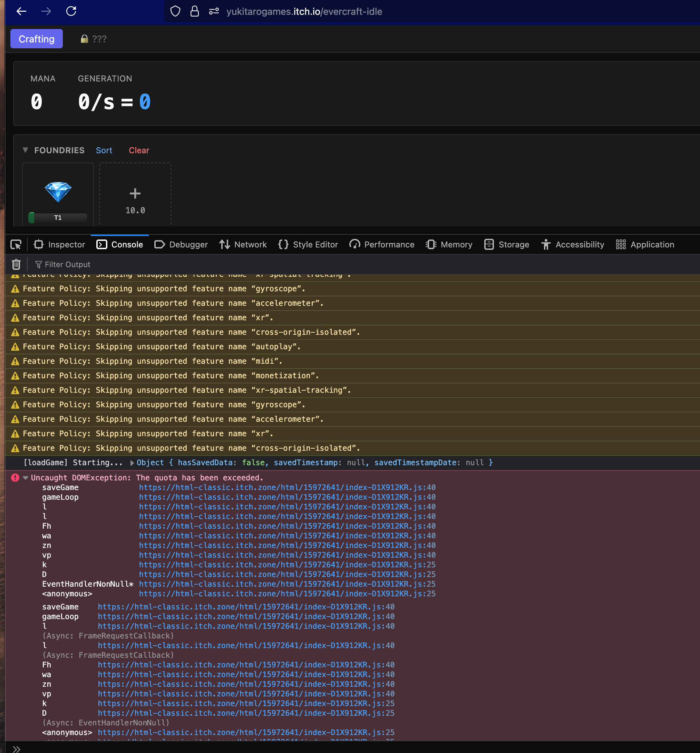This screenshot has height=753, width=700.
Task: Collapse the Uncaught DOMException stack trace
Action: (26, 478)
